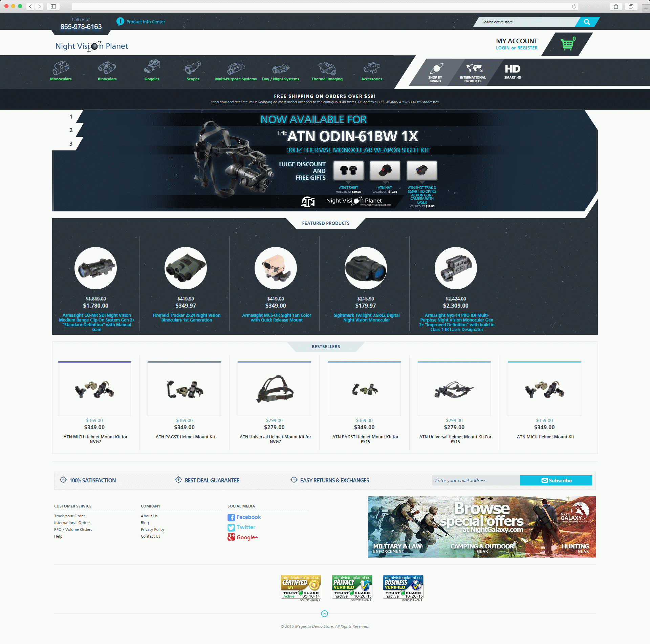
Task: Click the browser address bar
Action: 325,6
